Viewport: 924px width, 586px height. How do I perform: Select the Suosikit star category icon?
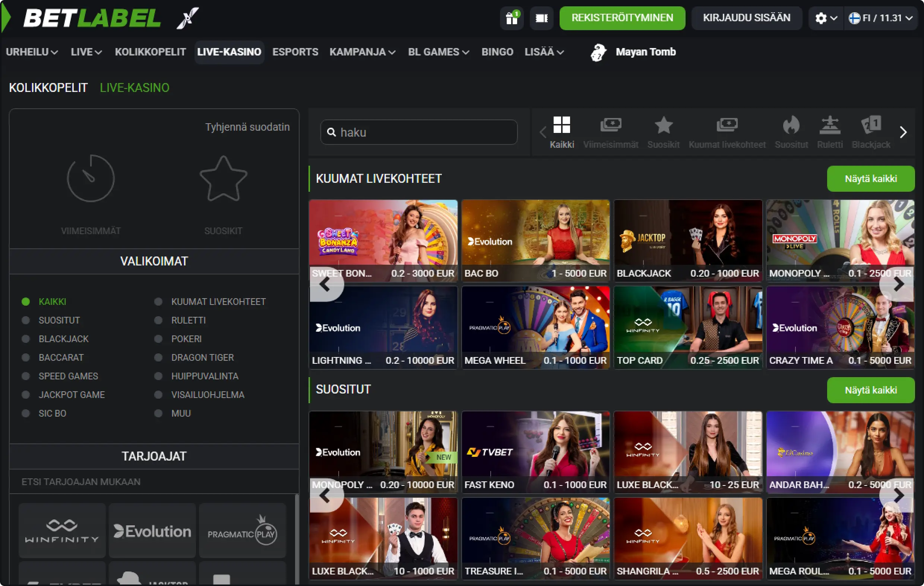pos(663,132)
